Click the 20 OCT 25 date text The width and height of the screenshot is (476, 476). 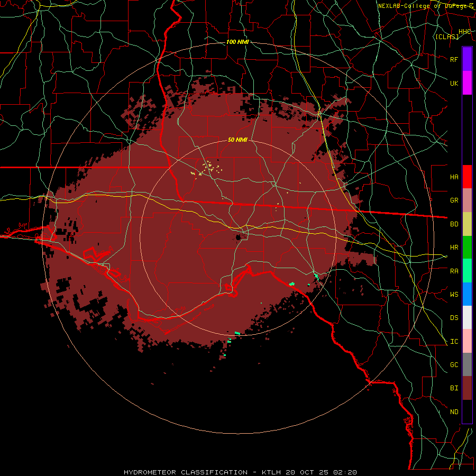[x=307, y=472]
